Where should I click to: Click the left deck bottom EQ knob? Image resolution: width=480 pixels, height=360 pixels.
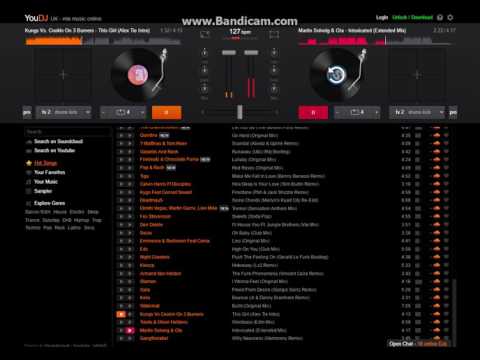coord(204,89)
